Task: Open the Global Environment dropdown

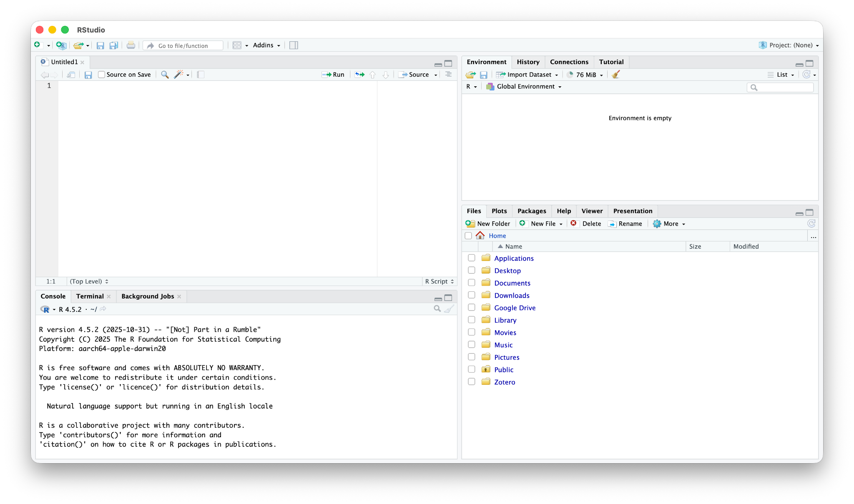Action: pos(524,86)
